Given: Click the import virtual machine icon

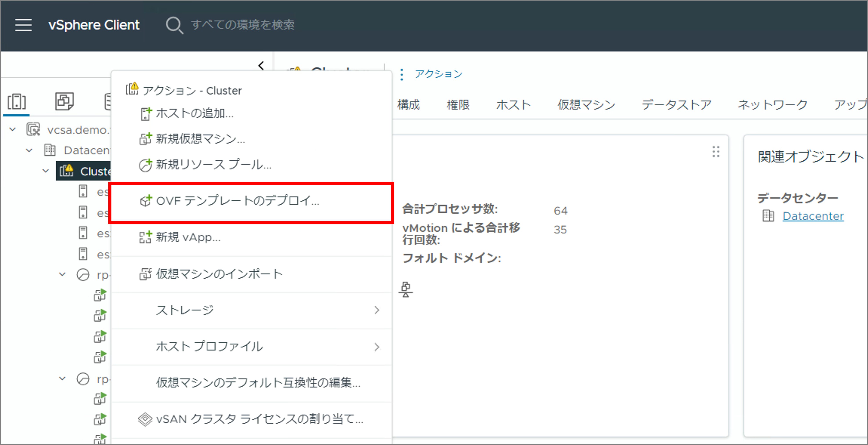Looking at the screenshot, I should pos(145,274).
